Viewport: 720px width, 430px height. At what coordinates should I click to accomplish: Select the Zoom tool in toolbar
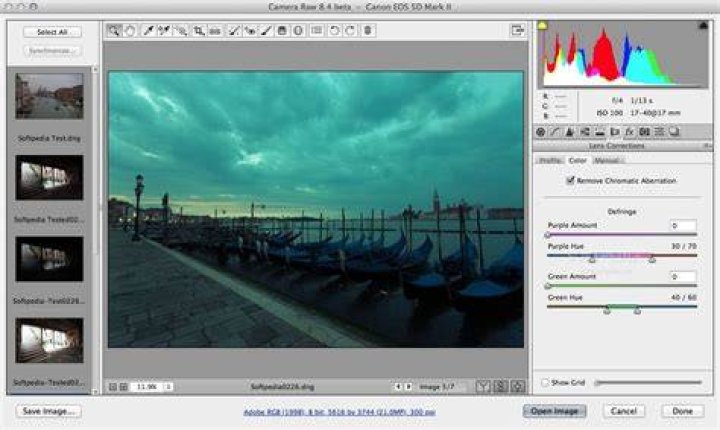point(114,31)
